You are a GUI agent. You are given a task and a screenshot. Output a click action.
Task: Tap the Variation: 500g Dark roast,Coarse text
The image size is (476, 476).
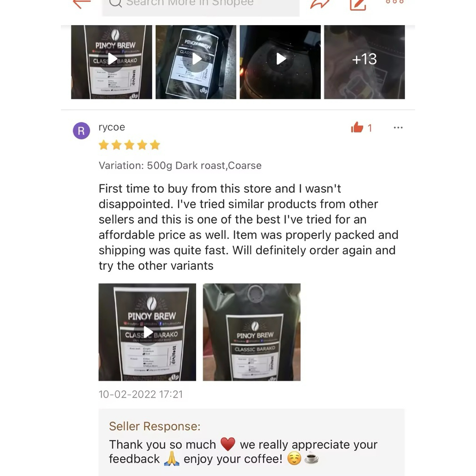[x=180, y=165]
